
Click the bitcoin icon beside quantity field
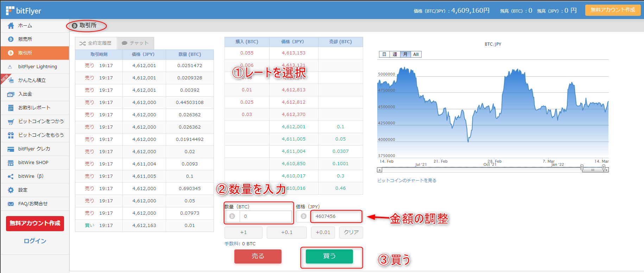tap(232, 216)
